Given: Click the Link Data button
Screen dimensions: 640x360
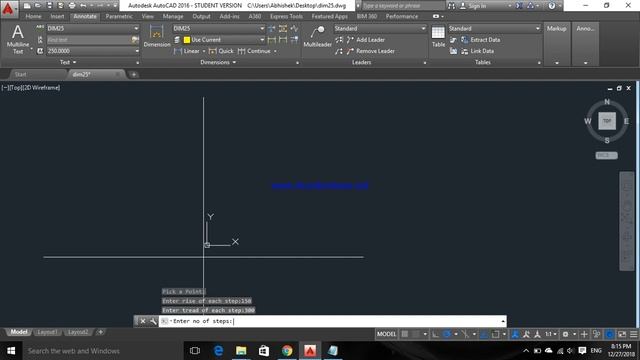Looking at the screenshot, I should [478, 51].
